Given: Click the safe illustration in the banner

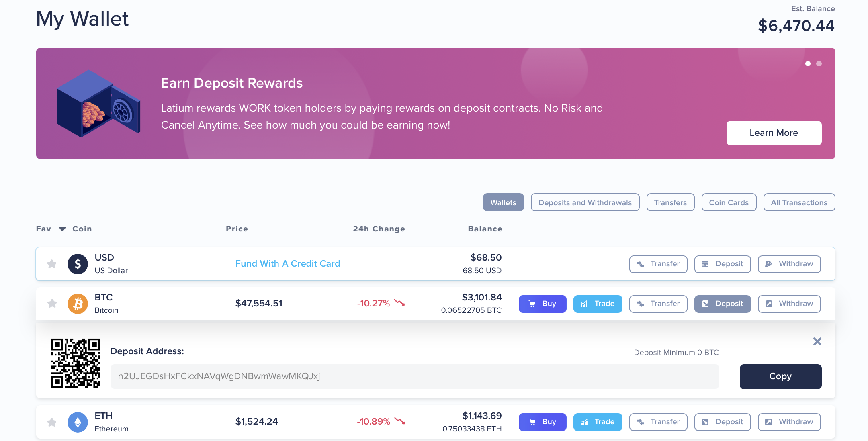Looking at the screenshot, I should click(x=98, y=104).
